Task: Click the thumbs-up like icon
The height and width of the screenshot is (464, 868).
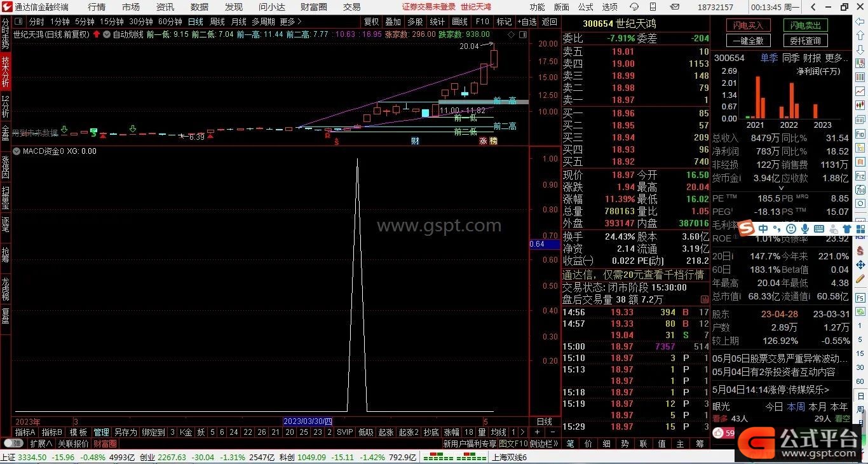Action: [x=719, y=433]
